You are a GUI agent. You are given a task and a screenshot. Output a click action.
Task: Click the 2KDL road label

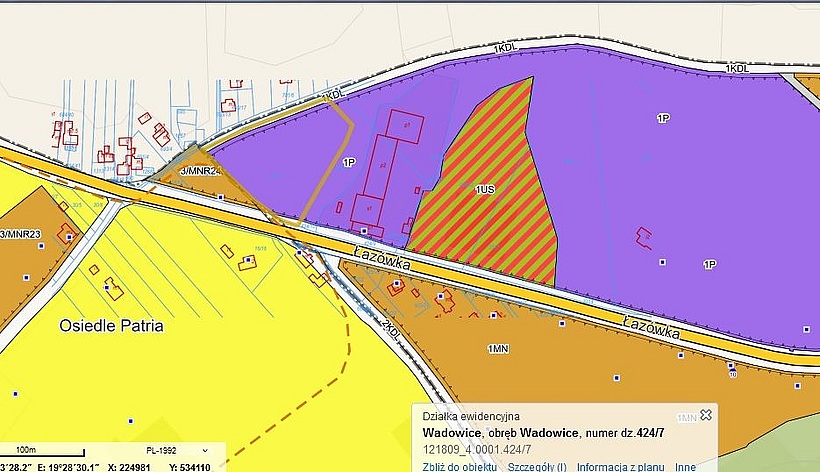click(x=391, y=330)
